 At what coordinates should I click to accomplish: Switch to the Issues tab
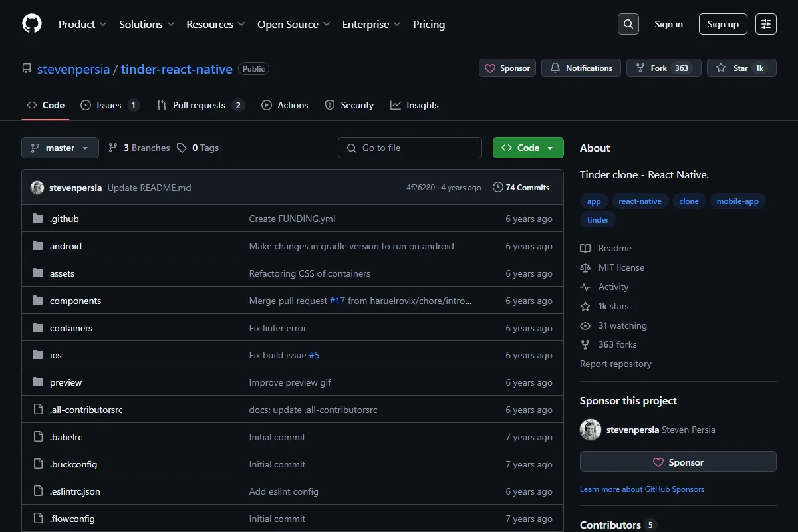pyautogui.click(x=110, y=105)
